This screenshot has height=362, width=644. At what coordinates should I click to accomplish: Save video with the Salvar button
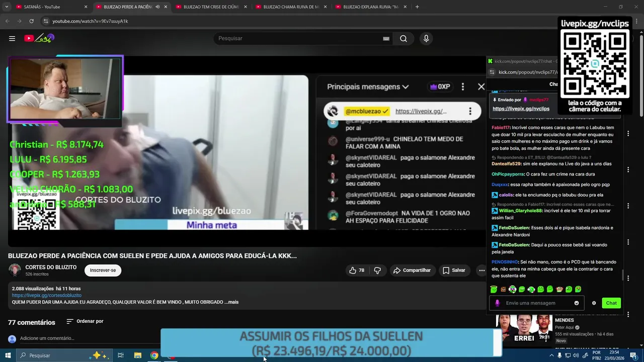click(454, 270)
